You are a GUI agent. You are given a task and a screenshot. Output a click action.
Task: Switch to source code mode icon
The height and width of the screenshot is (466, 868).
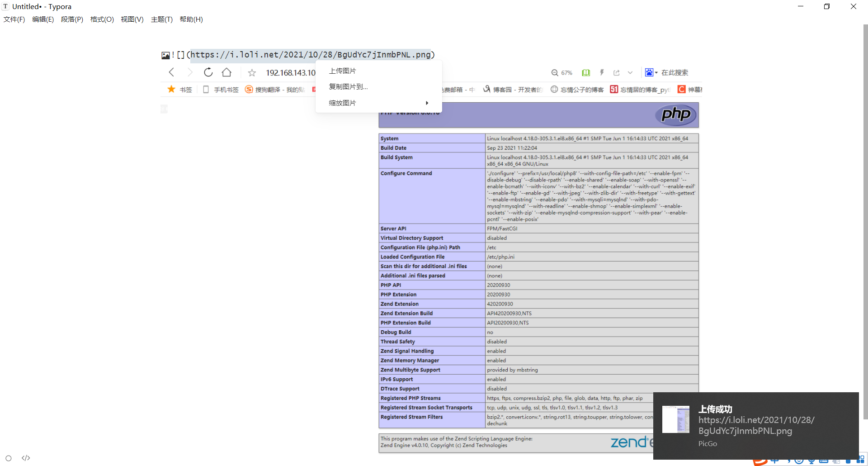(x=26, y=458)
